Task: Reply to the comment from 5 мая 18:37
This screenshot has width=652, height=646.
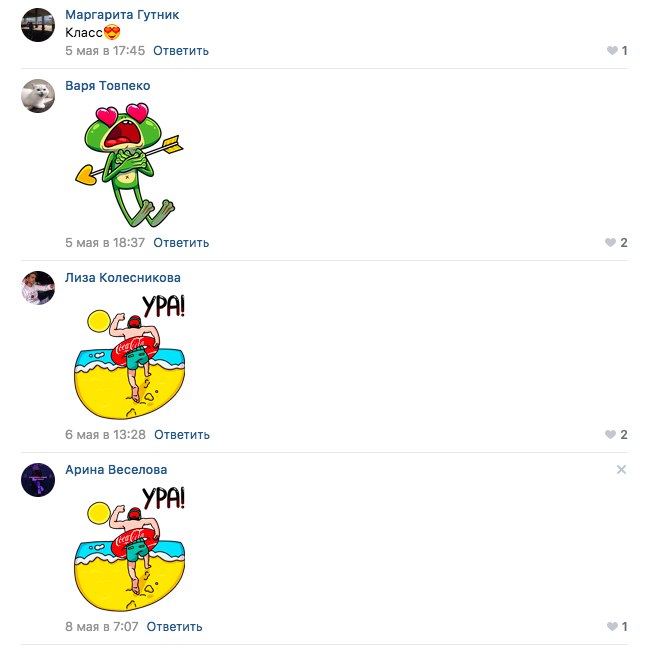Action: pos(181,243)
